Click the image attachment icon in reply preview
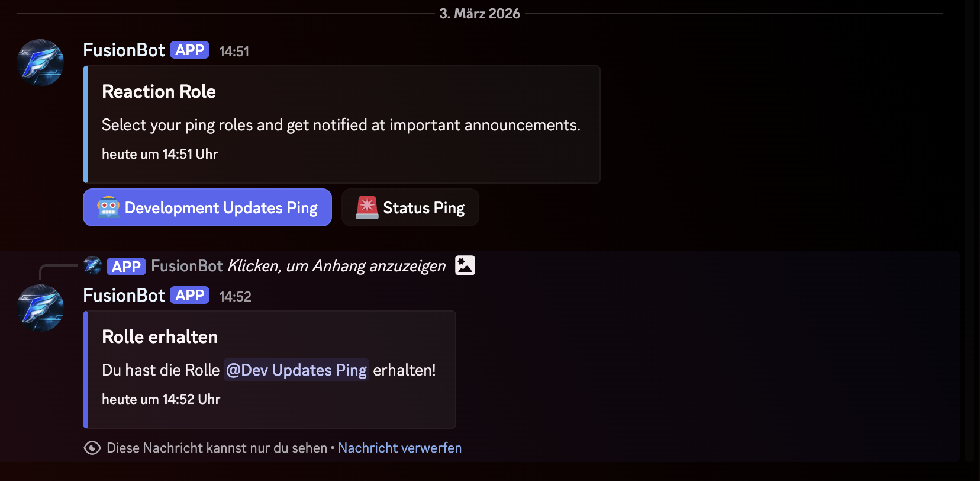Viewport: 980px width, 481px height. pos(465,265)
